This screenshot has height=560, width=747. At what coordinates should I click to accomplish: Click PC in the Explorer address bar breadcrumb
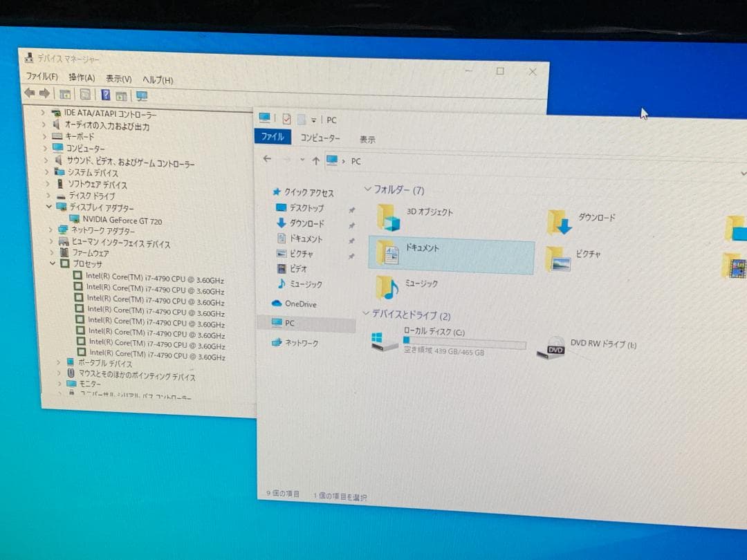coord(356,161)
